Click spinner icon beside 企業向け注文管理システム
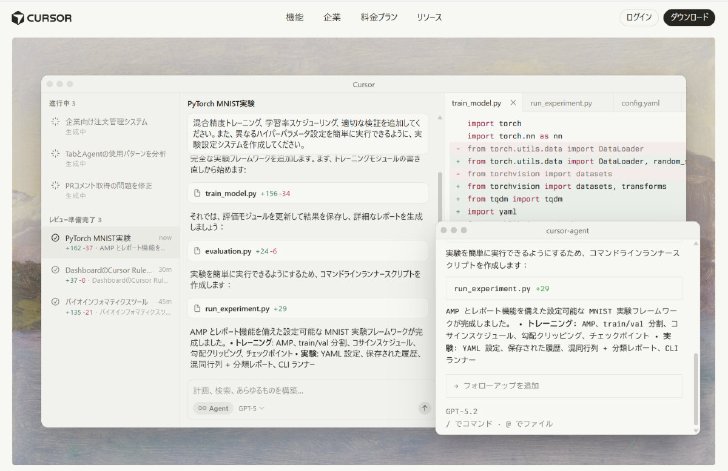Image resolution: width=728 pixels, height=471 pixels. coord(55,122)
